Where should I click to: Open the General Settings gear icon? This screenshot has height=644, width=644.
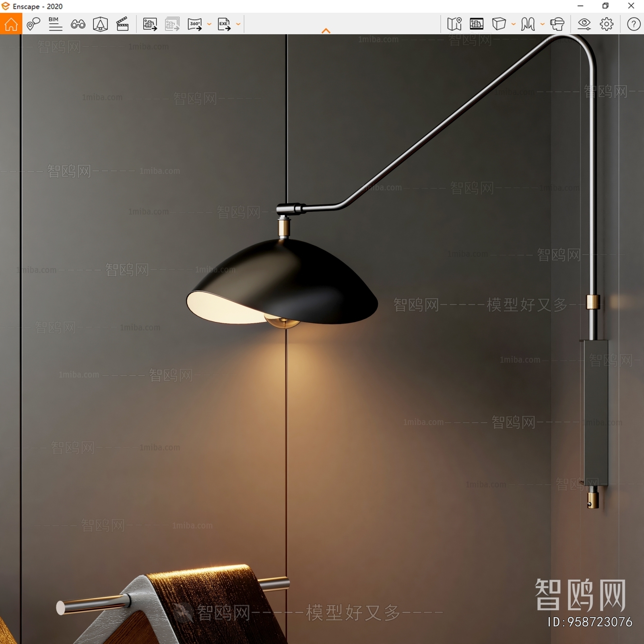click(x=607, y=24)
